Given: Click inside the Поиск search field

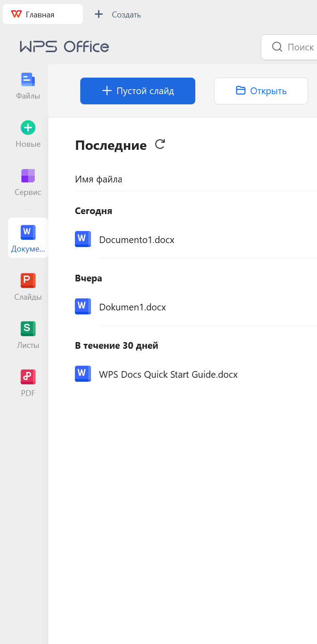Looking at the screenshot, I should pyautogui.click(x=302, y=47).
